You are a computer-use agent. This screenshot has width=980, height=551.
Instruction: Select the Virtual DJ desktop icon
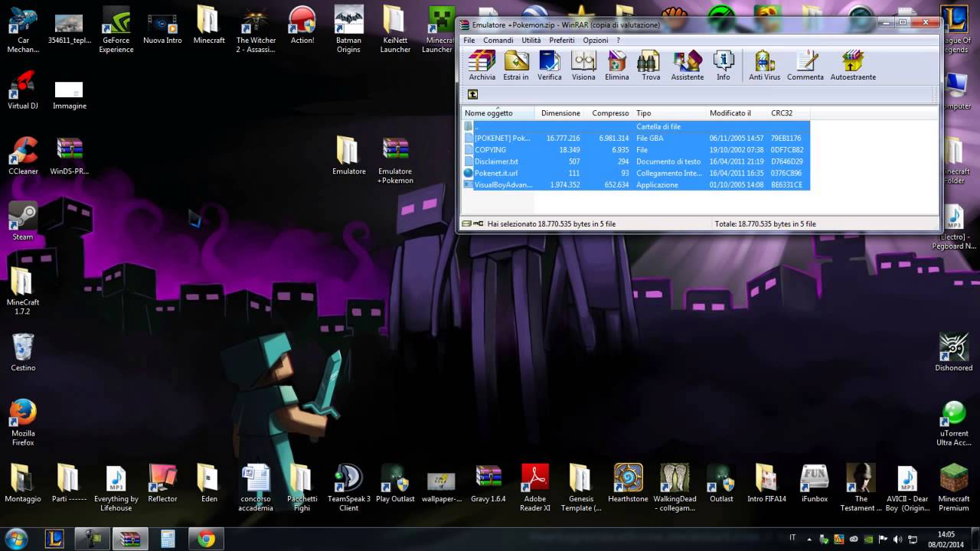tap(23, 90)
